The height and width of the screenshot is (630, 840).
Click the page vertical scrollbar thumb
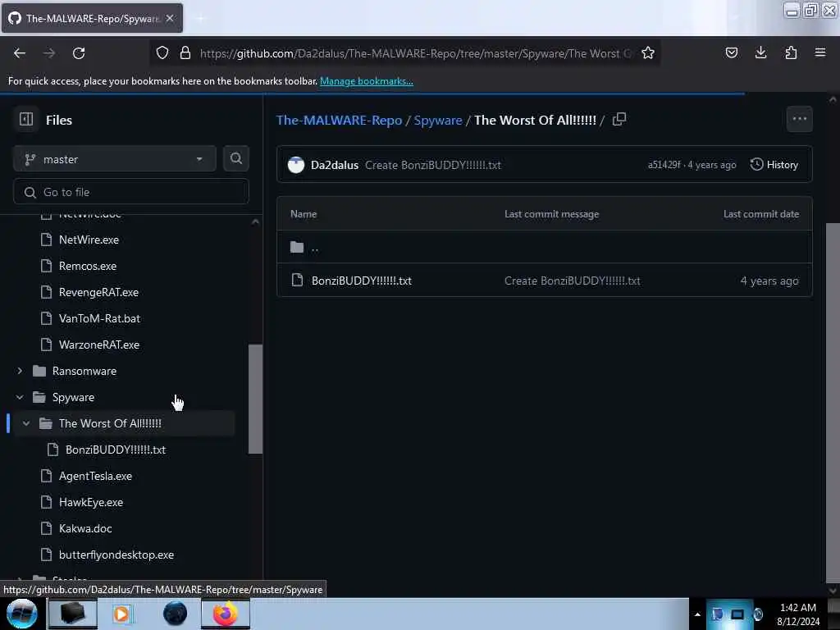point(833,402)
